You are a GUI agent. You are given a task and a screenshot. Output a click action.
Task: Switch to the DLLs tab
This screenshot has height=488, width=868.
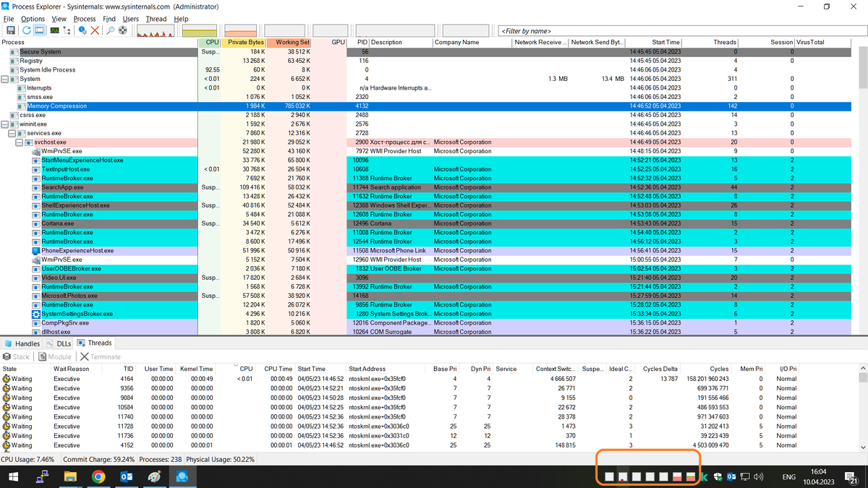click(x=59, y=343)
